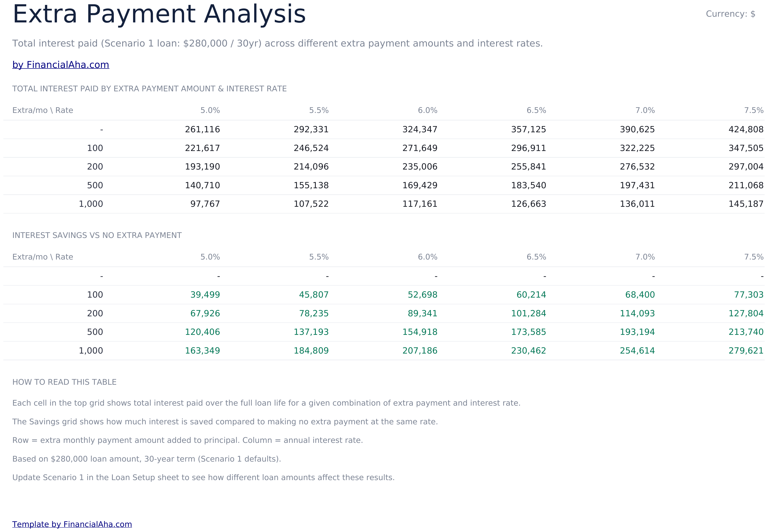
Task: Click total interest cell 261,116
Action: (x=202, y=129)
